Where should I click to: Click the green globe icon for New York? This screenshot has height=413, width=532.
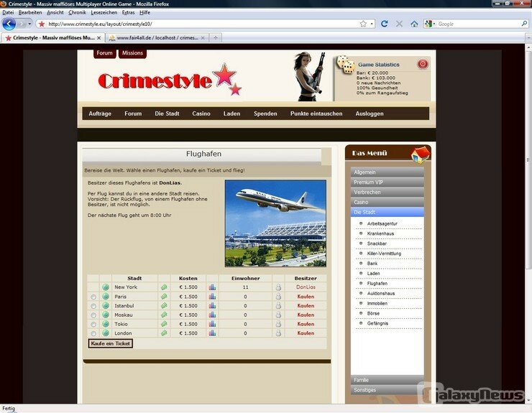point(106,287)
